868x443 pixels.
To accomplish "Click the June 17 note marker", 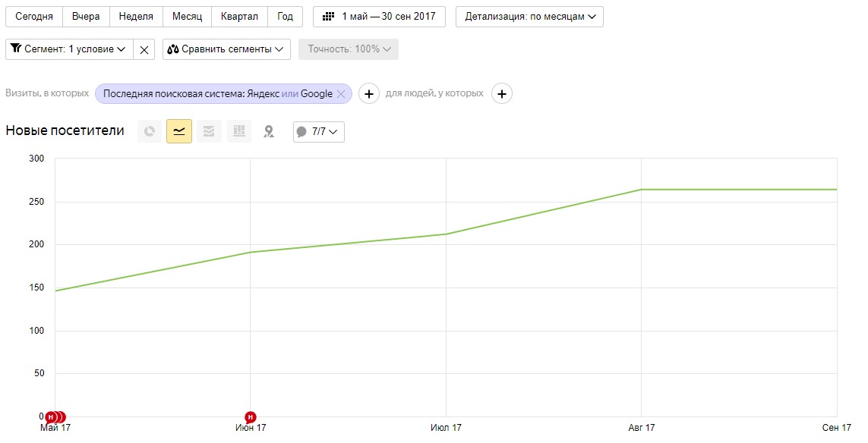I will 250,417.
